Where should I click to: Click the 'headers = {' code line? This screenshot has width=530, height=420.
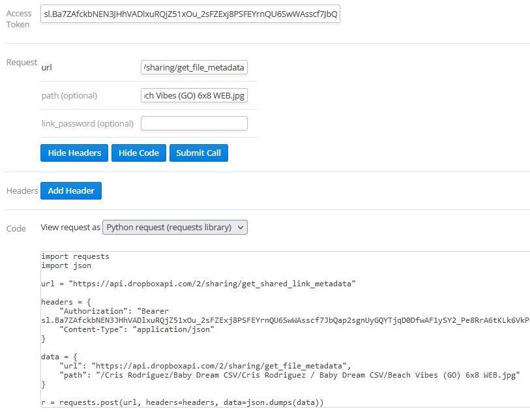[x=66, y=302]
